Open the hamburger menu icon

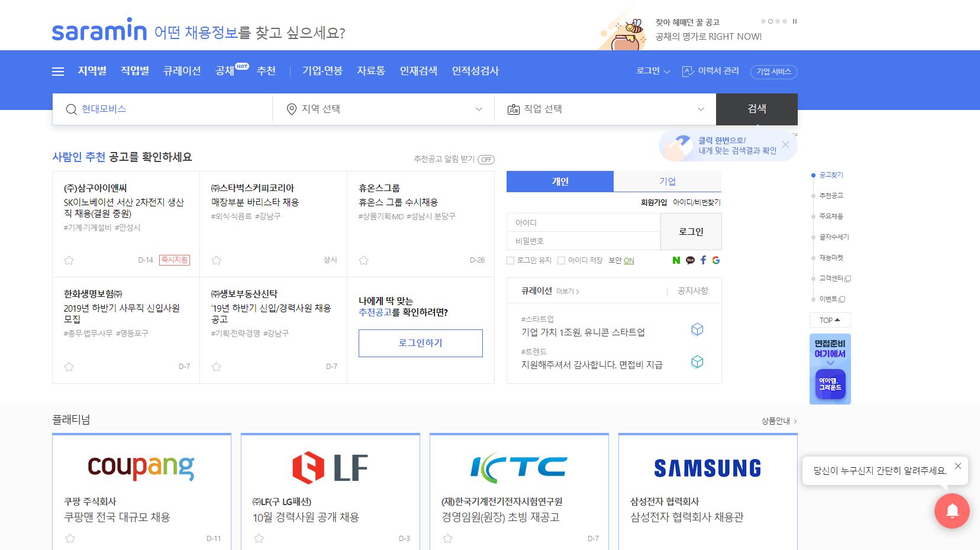tap(58, 72)
